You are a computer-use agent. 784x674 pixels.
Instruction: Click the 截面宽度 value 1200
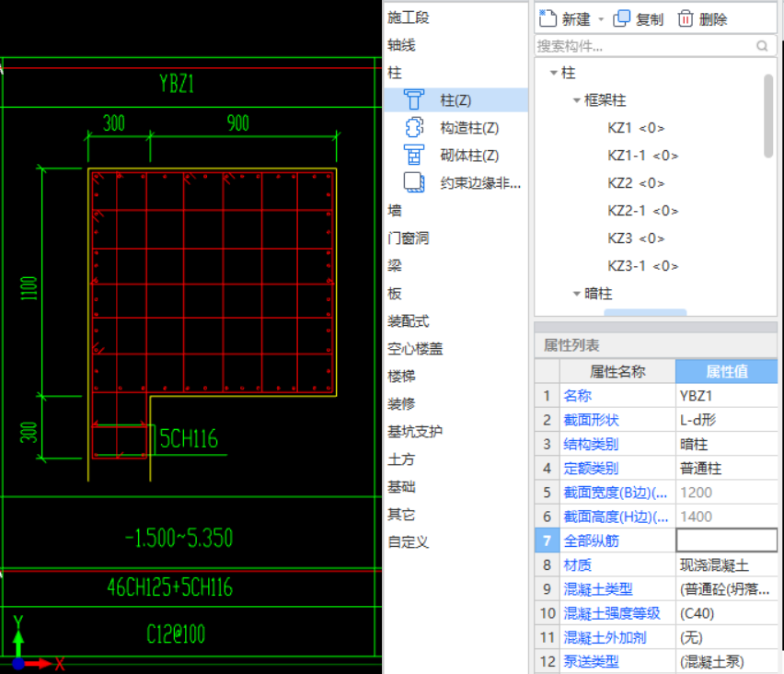coord(727,493)
